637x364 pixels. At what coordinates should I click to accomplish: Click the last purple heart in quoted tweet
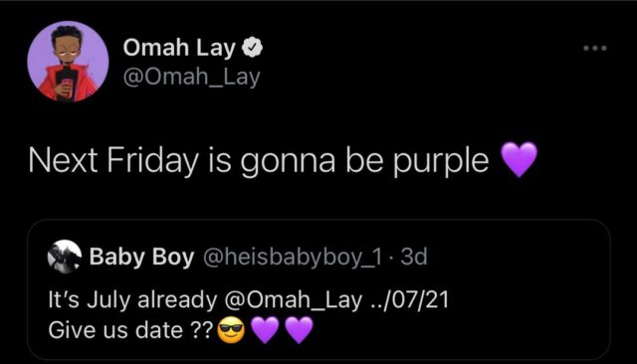(x=299, y=330)
